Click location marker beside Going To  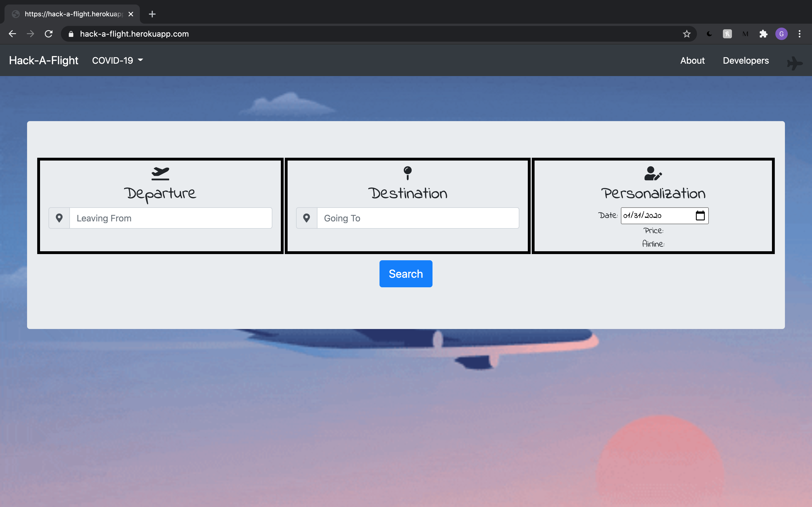click(306, 218)
